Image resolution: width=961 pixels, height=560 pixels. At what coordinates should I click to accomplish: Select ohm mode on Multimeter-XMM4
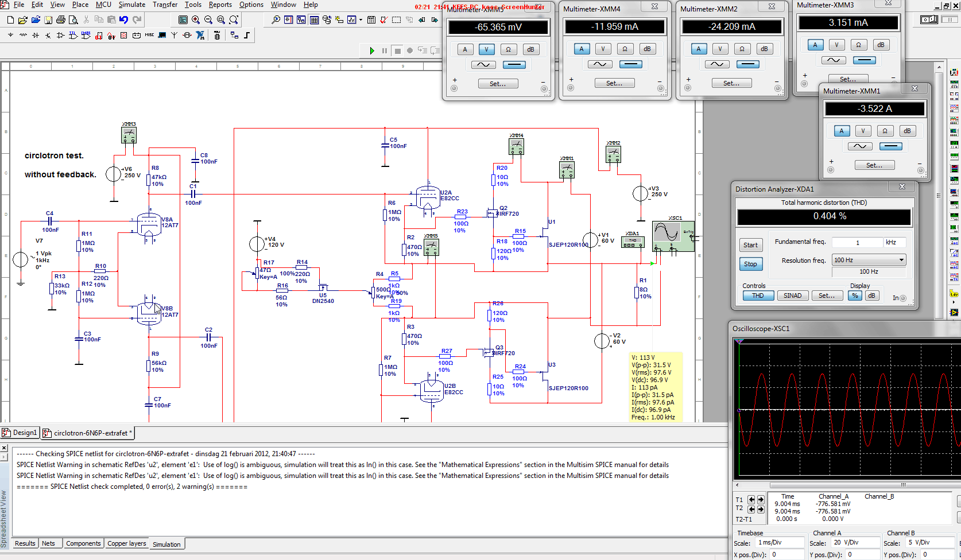[625, 49]
